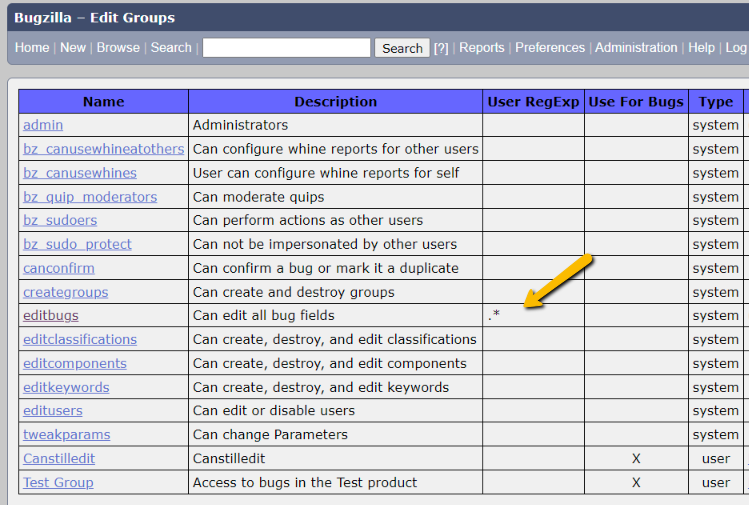This screenshot has height=505, width=749.
Task: Open the editcomponents group
Action: point(75,364)
